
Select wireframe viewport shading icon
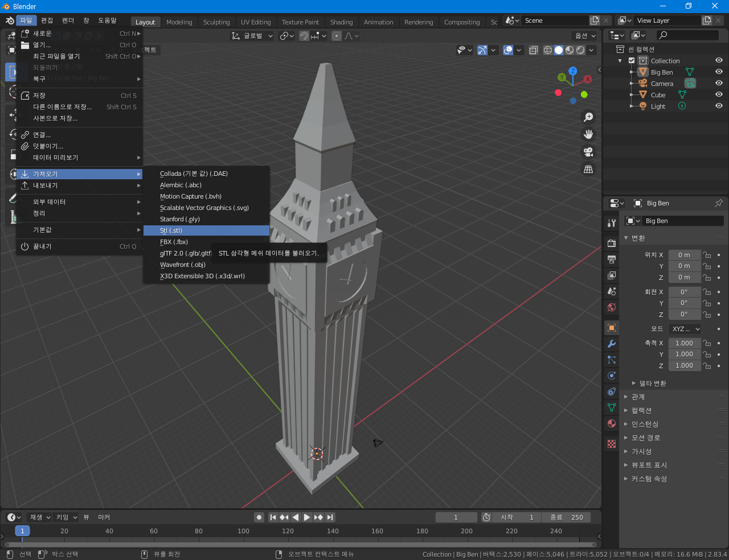548,50
